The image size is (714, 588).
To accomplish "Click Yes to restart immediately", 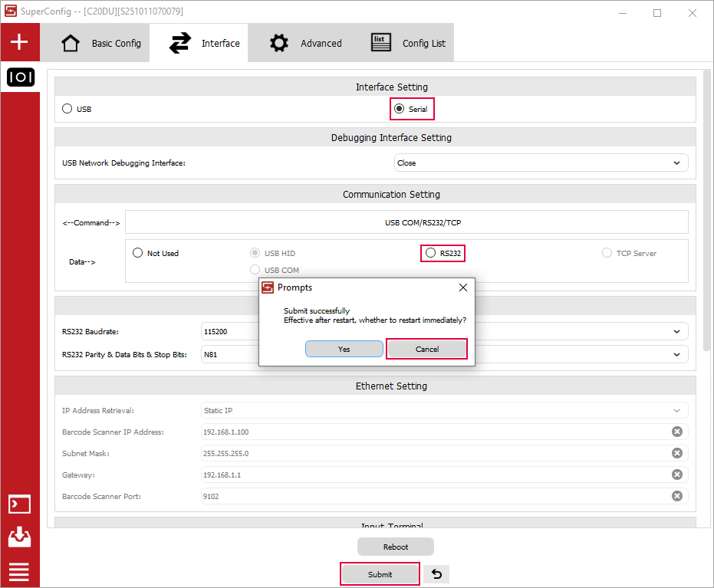I will click(344, 349).
